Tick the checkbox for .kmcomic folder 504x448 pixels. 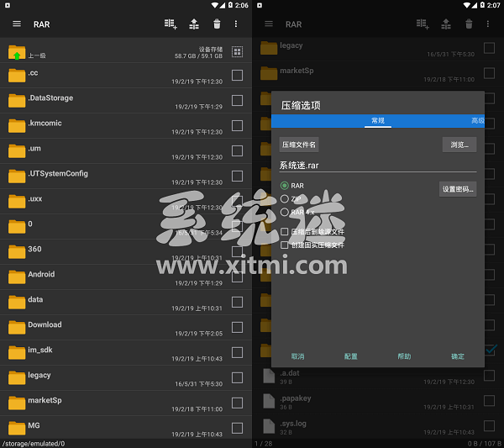pos(237,125)
